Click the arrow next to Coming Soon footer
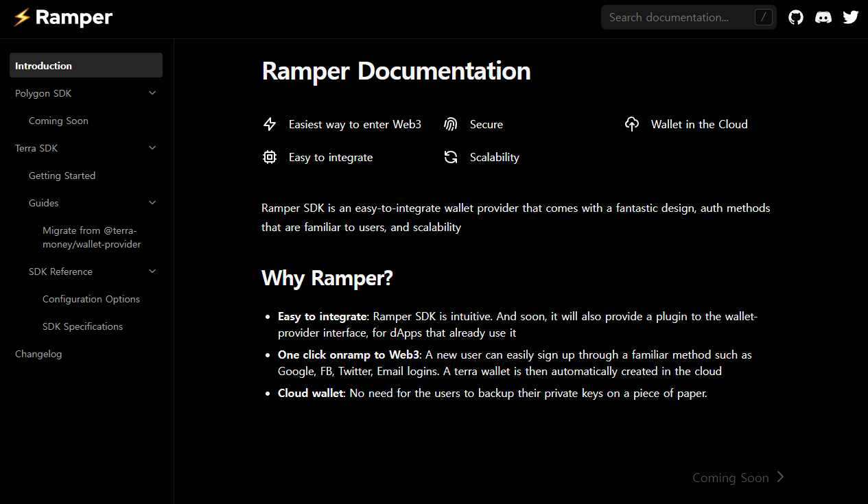The width and height of the screenshot is (868, 504). pyautogui.click(x=780, y=477)
